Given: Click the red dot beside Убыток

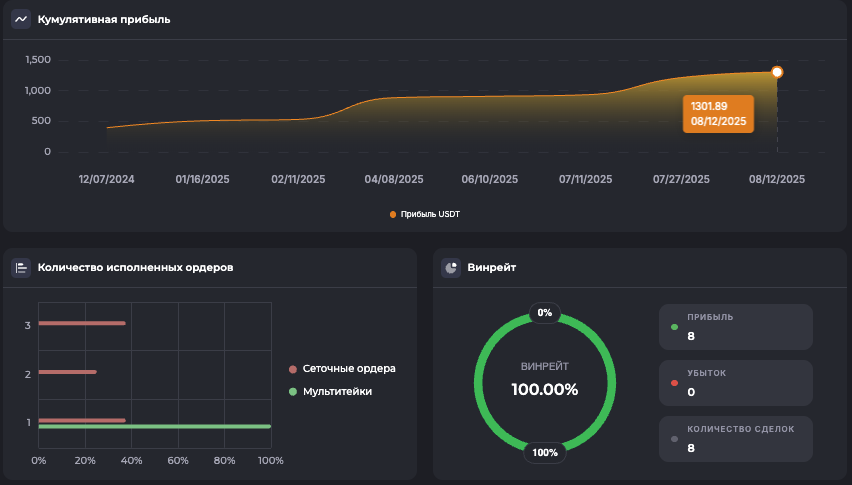Looking at the screenshot, I should 674,383.
